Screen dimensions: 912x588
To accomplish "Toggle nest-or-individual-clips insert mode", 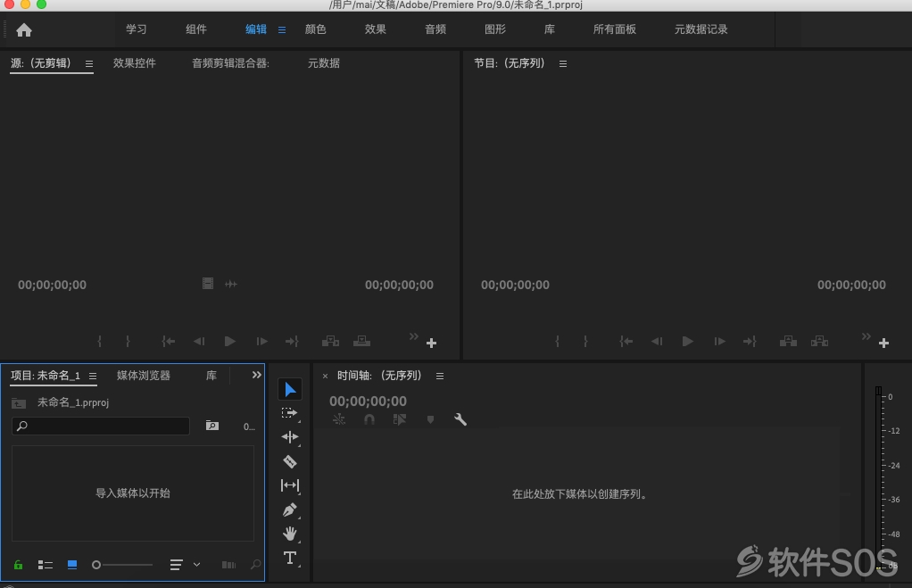I will 338,419.
